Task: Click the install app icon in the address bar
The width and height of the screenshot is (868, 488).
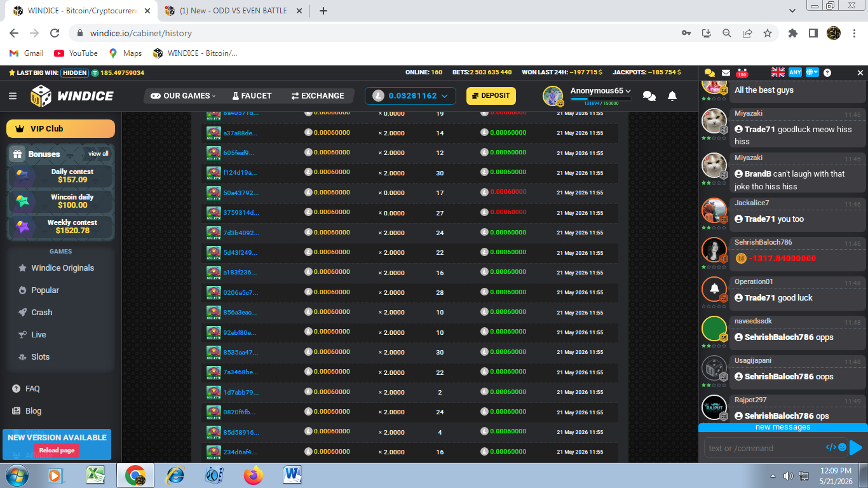Action: click(706, 33)
